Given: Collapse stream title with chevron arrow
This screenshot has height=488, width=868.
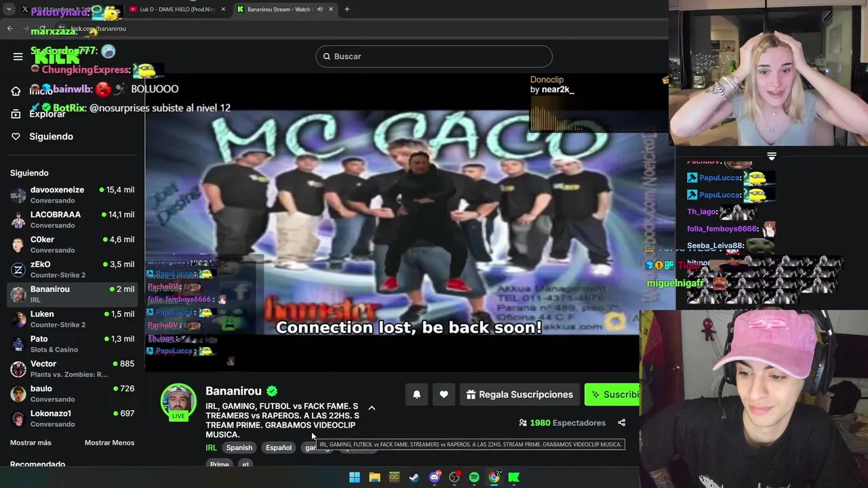Looking at the screenshot, I should [372, 408].
